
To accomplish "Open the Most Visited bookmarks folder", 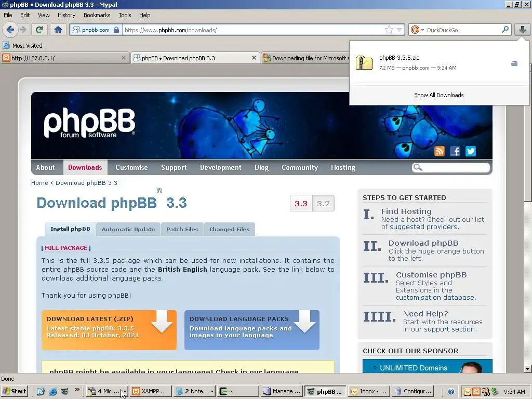I will coord(23,46).
